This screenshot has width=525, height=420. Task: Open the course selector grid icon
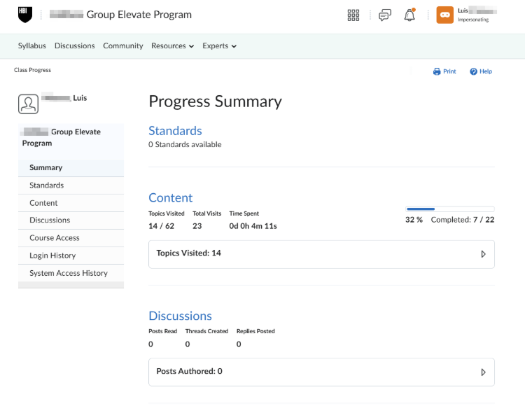(353, 15)
